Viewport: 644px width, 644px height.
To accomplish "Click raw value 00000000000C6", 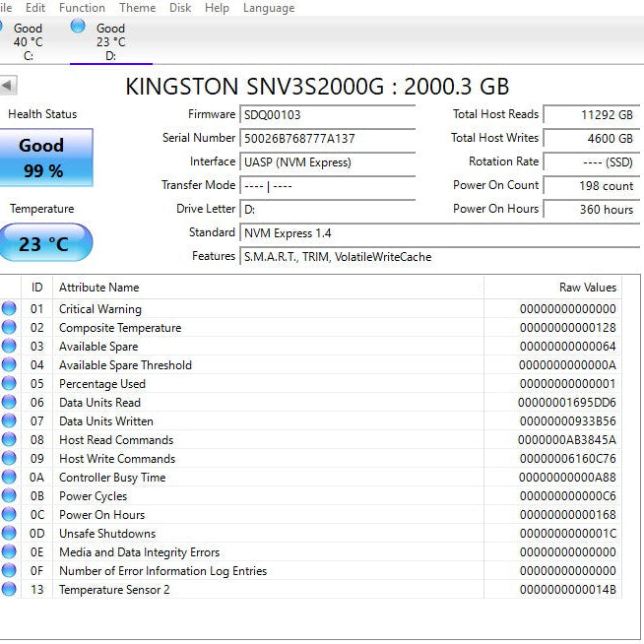I will click(x=567, y=496).
